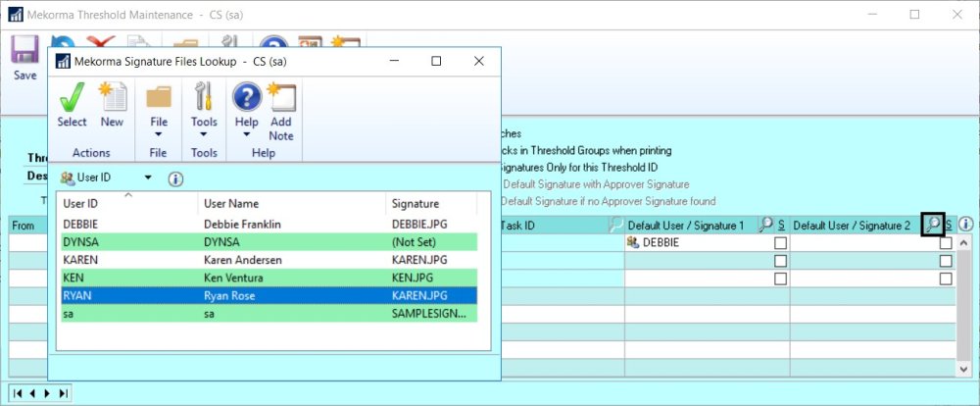Screen dimensions: 980x406
Task: Click the info icon beside the User ID dropdown
Action: [x=175, y=179]
